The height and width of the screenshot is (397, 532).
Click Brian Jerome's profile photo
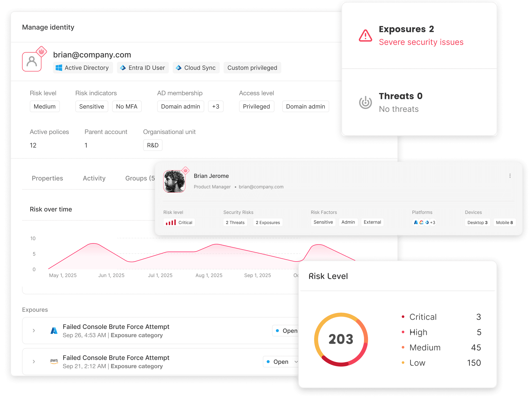click(x=174, y=181)
